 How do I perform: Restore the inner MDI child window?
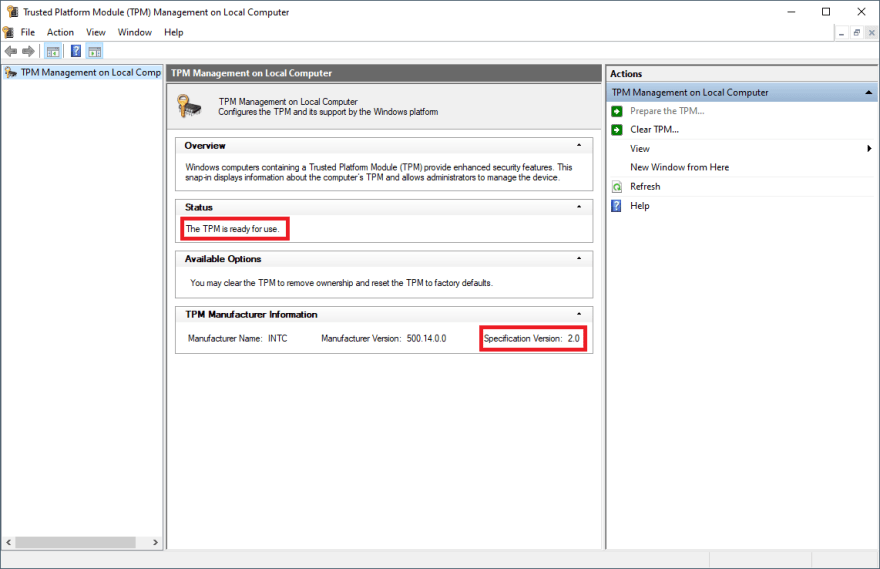click(856, 33)
